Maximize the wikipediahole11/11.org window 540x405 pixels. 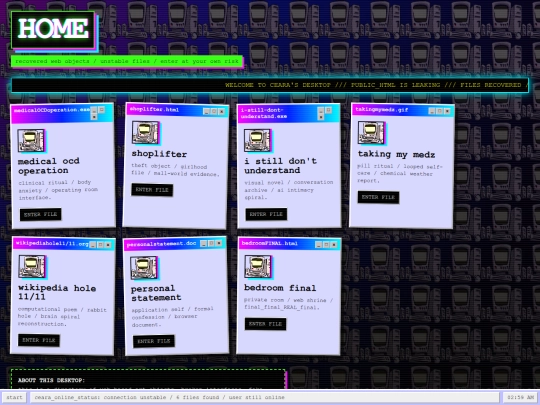100,245
